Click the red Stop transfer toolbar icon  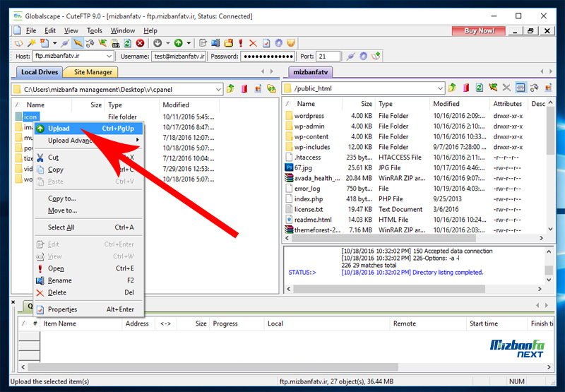[140, 43]
